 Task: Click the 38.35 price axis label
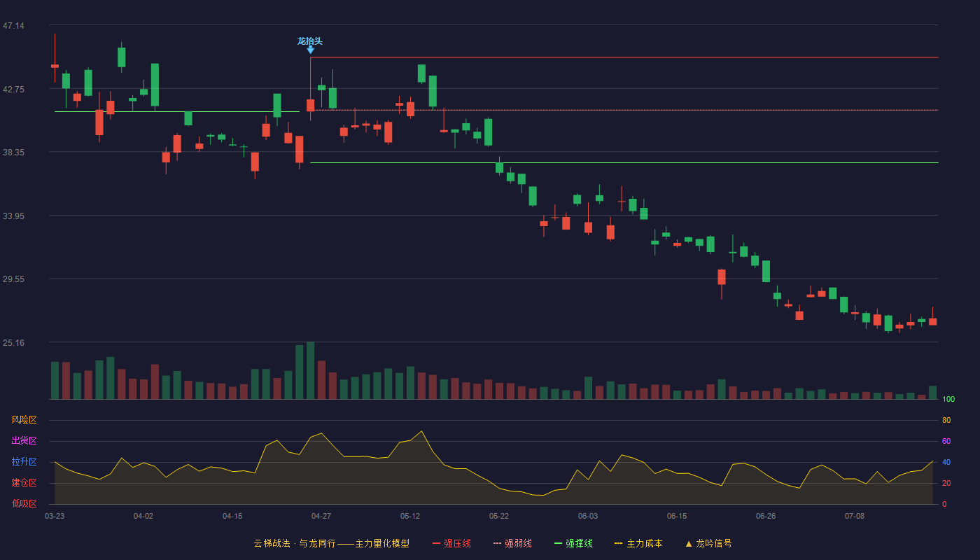tap(13, 153)
